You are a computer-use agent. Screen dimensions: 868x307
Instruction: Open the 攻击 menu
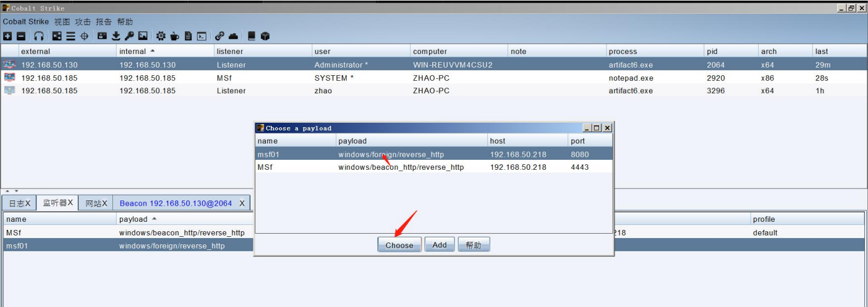point(83,21)
